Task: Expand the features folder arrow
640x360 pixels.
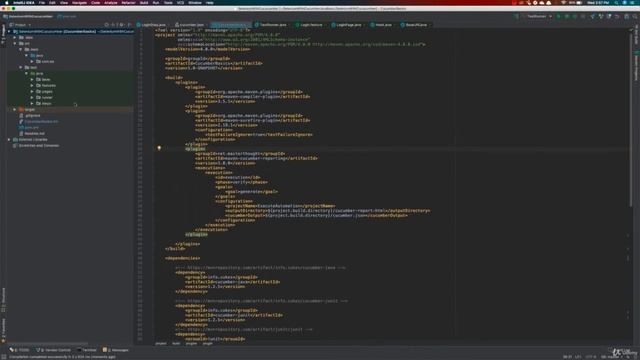Action: [32, 85]
